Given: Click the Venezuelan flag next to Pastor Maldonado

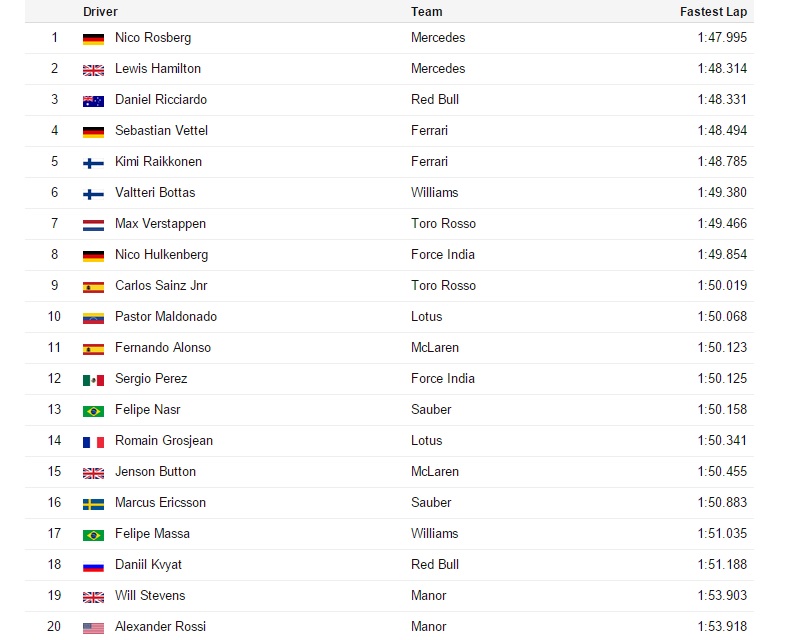Looking at the screenshot, I should tap(93, 318).
